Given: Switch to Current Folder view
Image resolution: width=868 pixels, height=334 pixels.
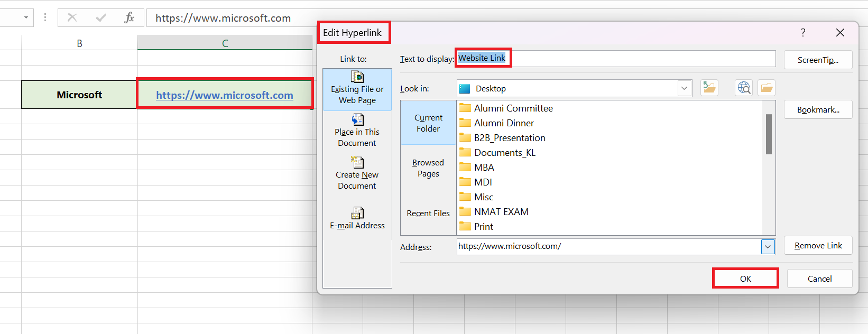Looking at the screenshot, I should 428,123.
